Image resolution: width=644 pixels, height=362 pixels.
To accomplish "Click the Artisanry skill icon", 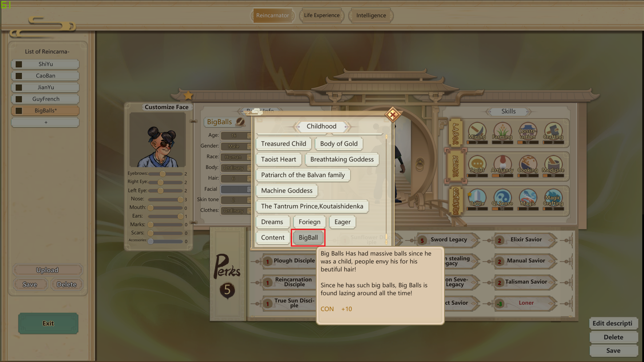I will tap(502, 164).
